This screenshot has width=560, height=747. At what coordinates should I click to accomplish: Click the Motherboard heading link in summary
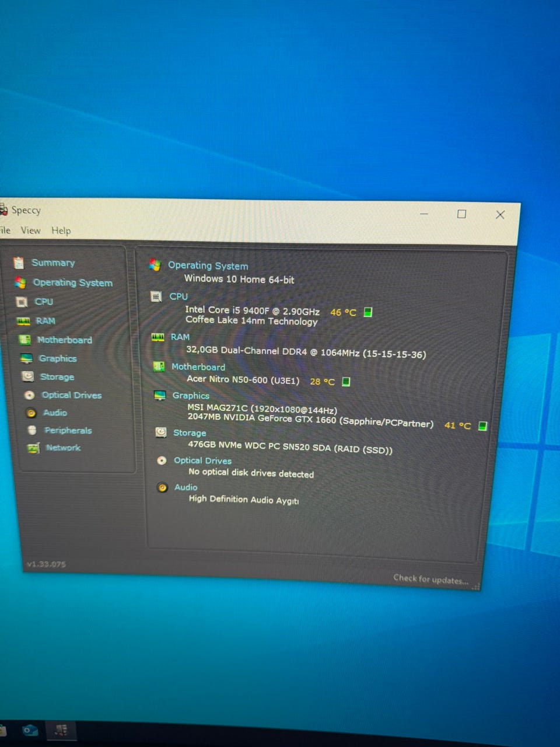[x=198, y=367]
